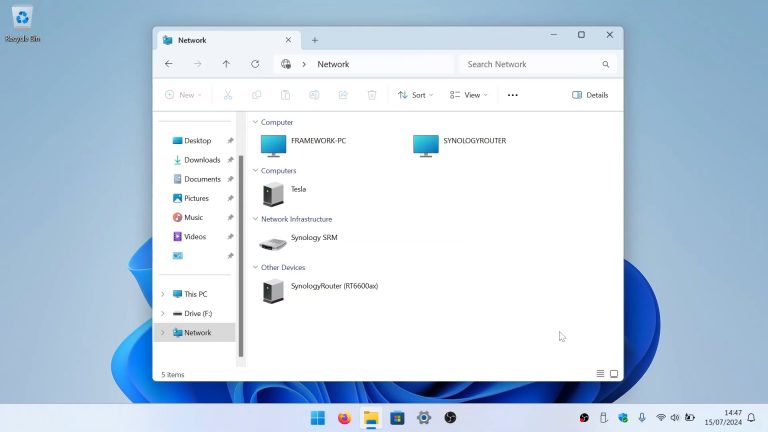Click the Share icon
Screen dimensions: 768x432
pyautogui.click(x=343, y=95)
